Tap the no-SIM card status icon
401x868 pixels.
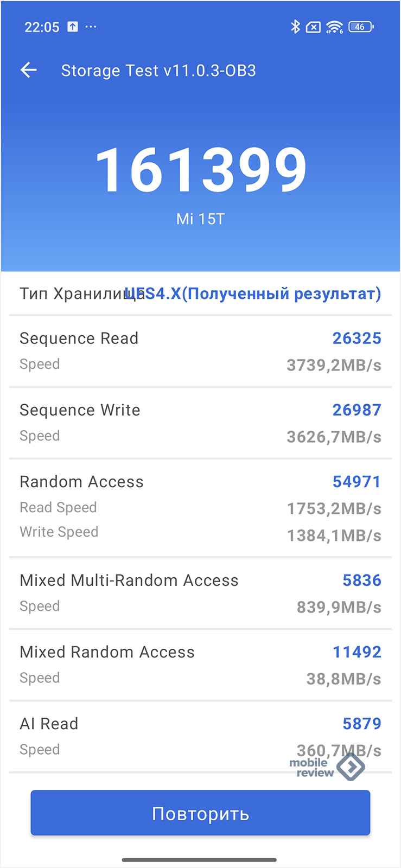313,27
